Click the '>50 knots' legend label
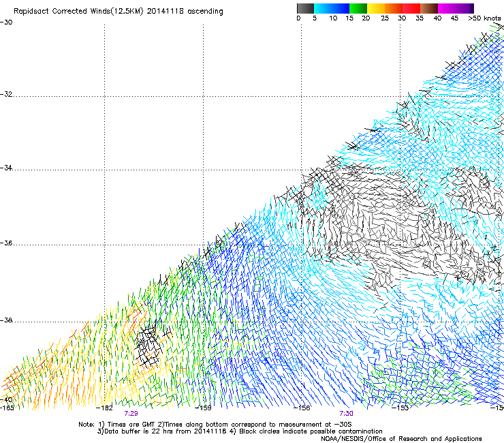The image size is (504, 443). pos(484,18)
